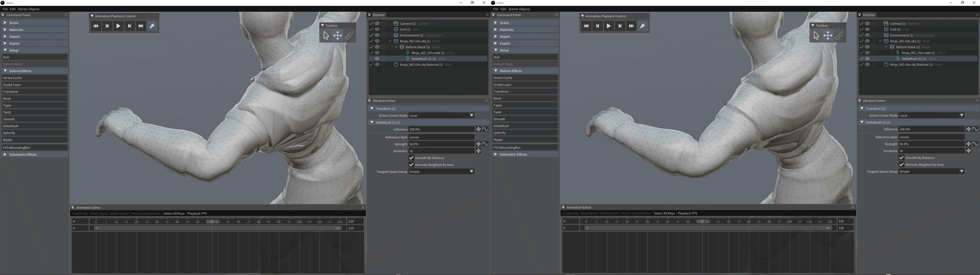The image size is (980, 275).
Task: Click the Strength animation curve icon in left Attribute Editor
Action: point(485,144)
